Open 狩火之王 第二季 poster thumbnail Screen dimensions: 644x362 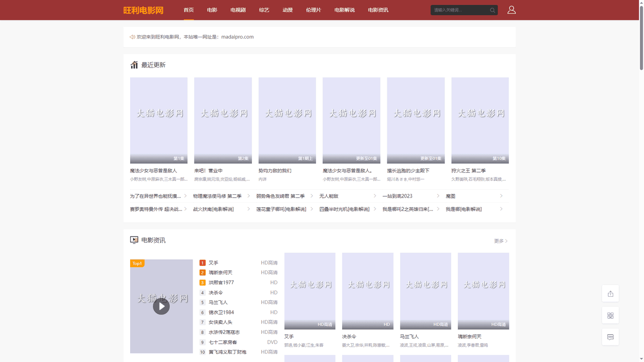pos(480,121)
